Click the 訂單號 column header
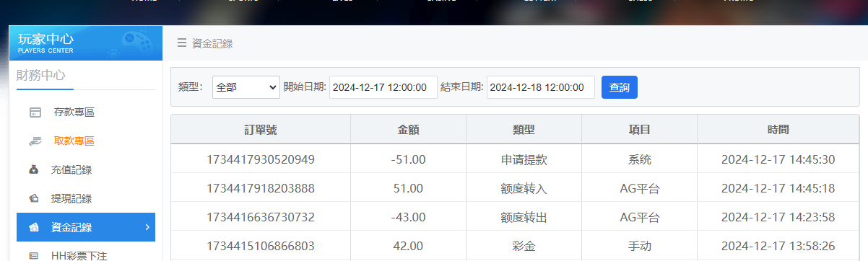The image size is (868, 261). pos(261,130)
